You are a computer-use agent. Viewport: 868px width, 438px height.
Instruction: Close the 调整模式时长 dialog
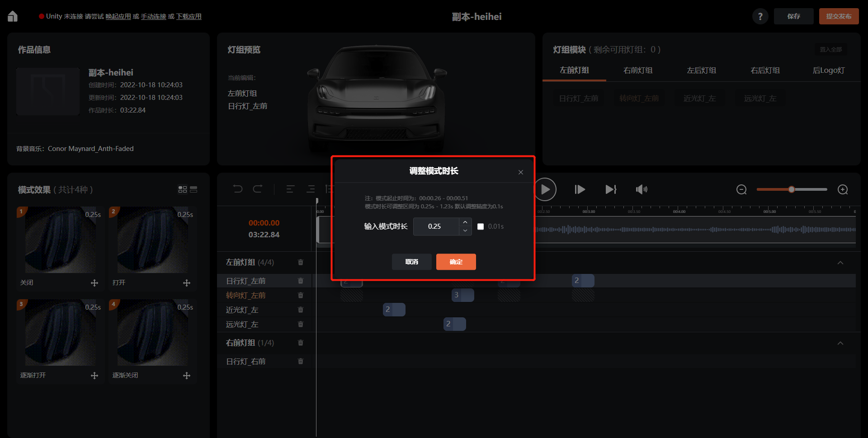(x=521, y=172)
